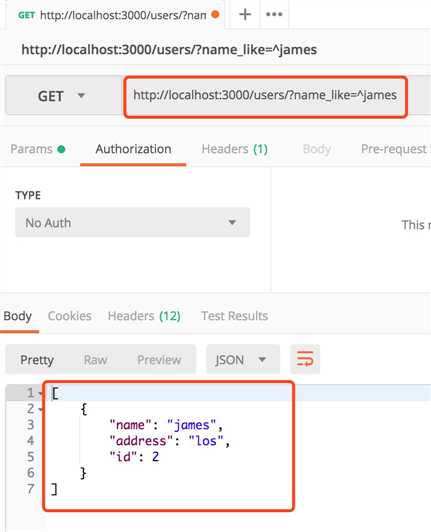Open the Test Results tab
The width and height of the screenshot is (431, 532).
[x=235, y=316]
